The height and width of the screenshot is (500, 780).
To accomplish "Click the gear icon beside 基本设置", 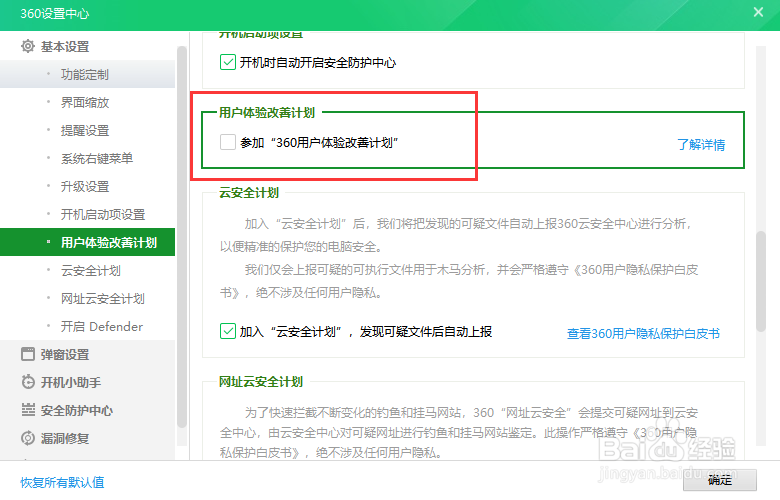I will pyautogui.click(x=28, y=46).
